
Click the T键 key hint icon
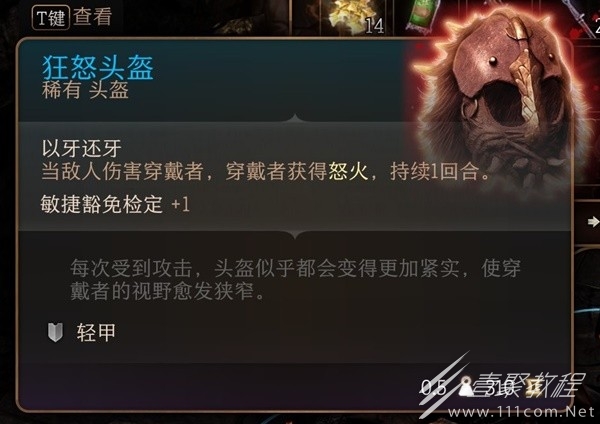point(51,18)
